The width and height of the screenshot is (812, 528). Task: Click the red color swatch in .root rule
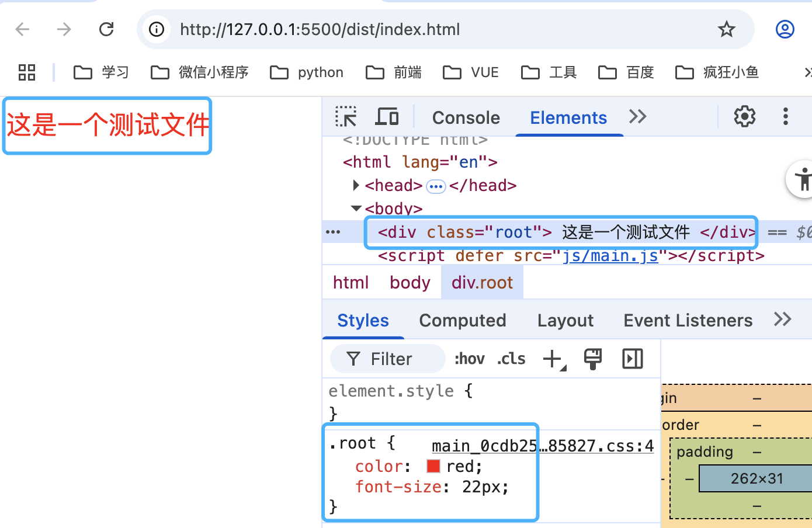point(433,466)
